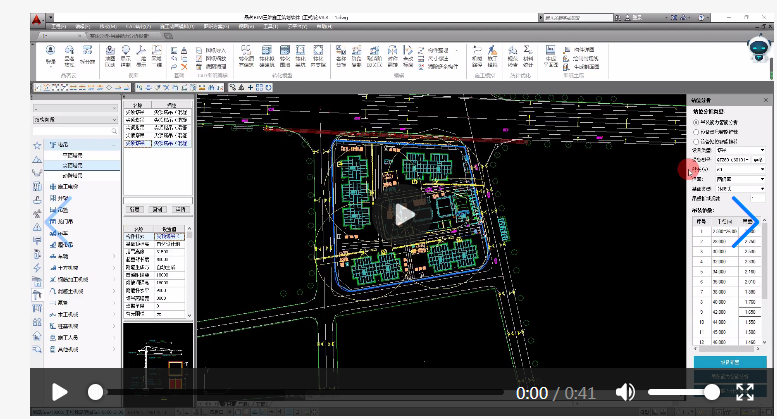777x419 pixels.
Task: Click the login person icon in the title bar
Action: 628,18
